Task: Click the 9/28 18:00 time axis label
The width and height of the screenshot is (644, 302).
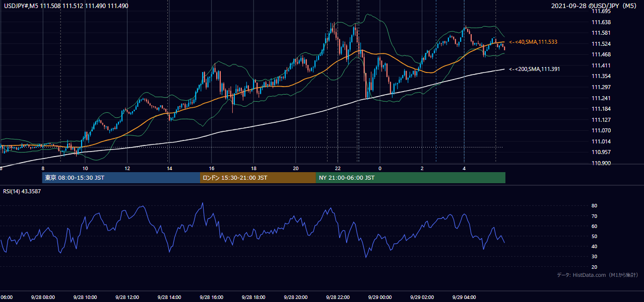Action: pos(253,297)
